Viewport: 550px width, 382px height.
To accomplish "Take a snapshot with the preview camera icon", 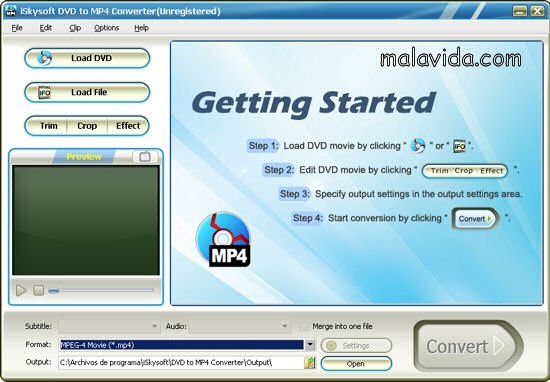I will pos(145,156).
